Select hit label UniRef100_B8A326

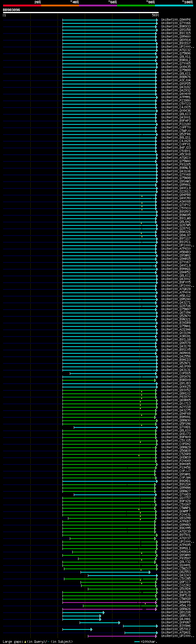tap(176, 232)
